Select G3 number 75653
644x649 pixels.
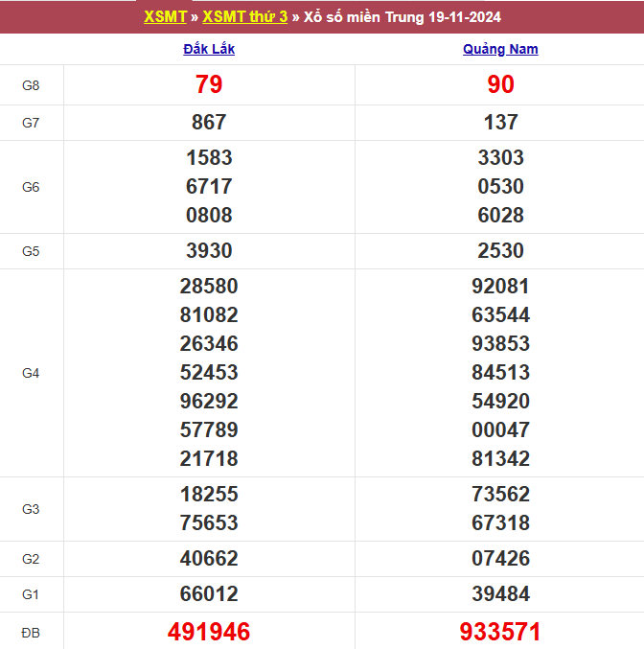209,522
